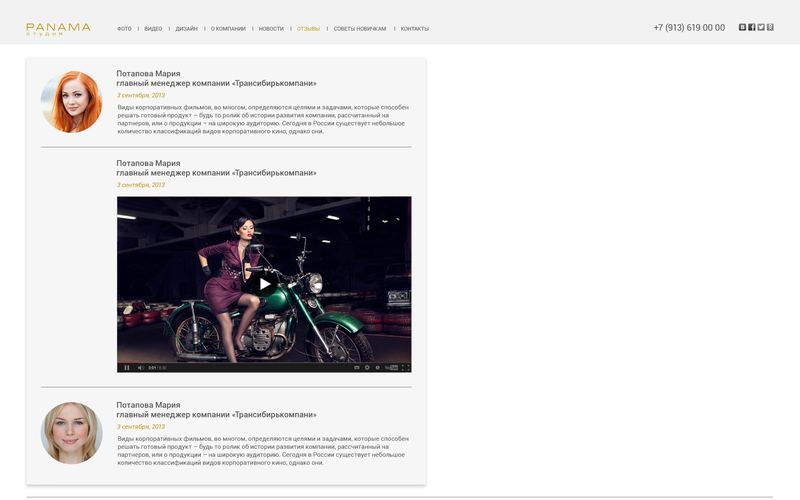Mute the video volume speaker icon
This screenshot has width=800, height=500.
click(140, 367)
